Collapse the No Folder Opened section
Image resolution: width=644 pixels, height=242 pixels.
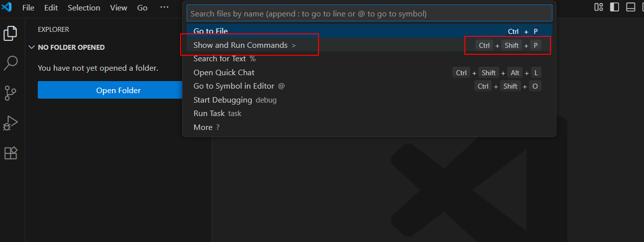click(x=32, y=47)
